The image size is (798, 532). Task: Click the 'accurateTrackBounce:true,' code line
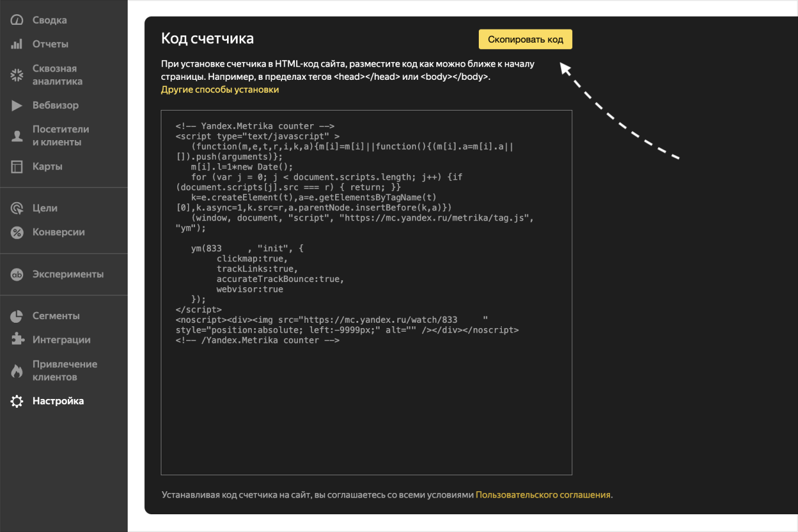point(280,279)
